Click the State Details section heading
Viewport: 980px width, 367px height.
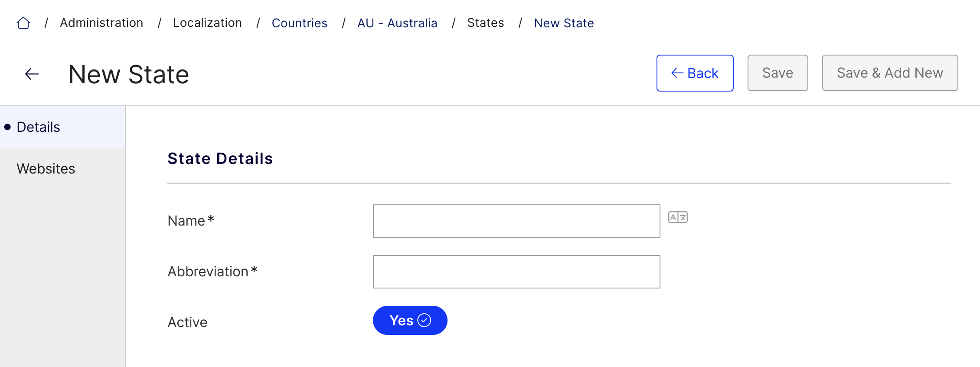(220, 158)
